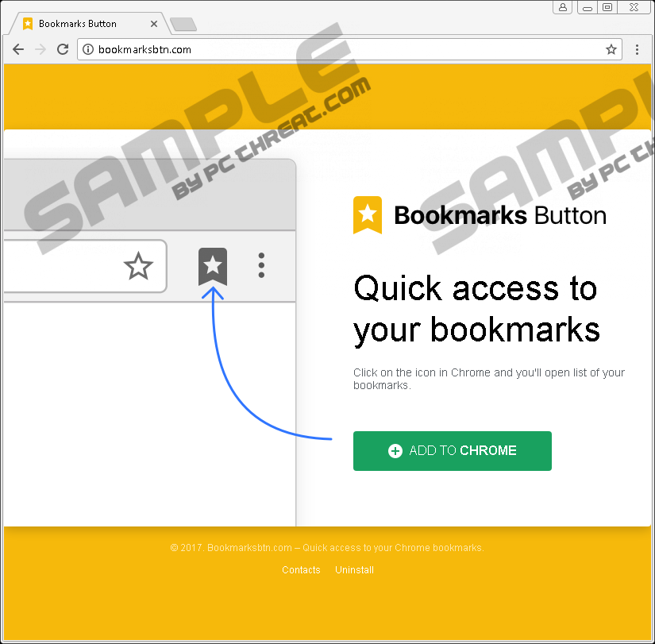Go back to the previous page
The width and height of the screenshot is (655, 644).
pyautogui.click(x=18, y=49)
